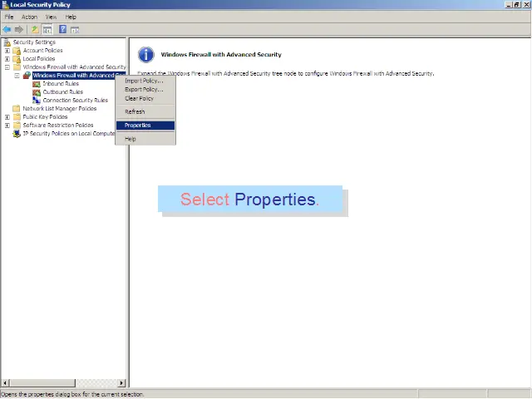
Task: Expand the Software Restriction Policies node
Action: [7, 126]
